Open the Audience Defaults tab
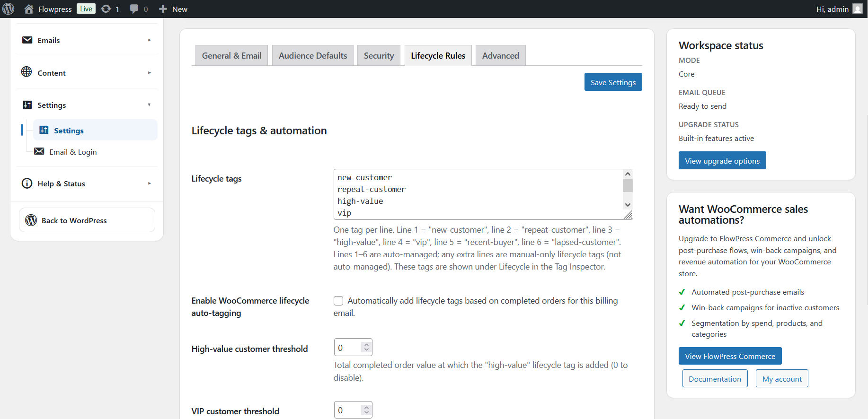 [x=313, y=55]
